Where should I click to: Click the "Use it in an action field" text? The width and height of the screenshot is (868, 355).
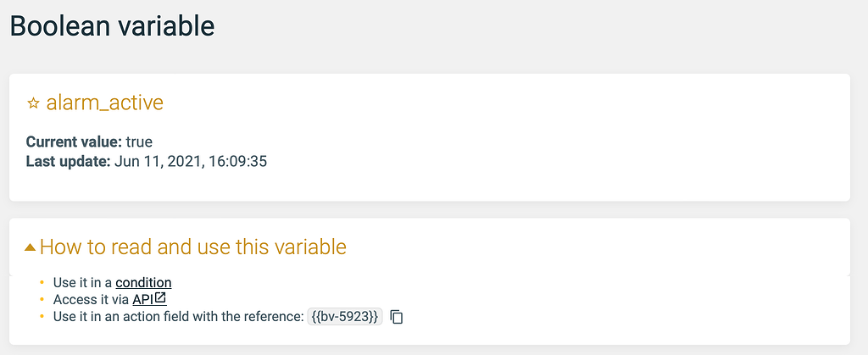tap(178, 317)
